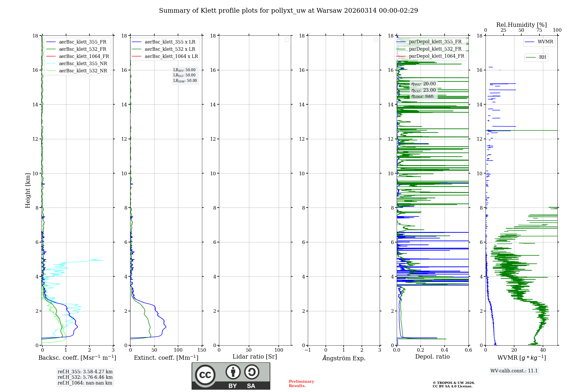Click the empty legend box in Ångström plot
The height and width of the screenshot is (392, 577).
coord(376,40)
